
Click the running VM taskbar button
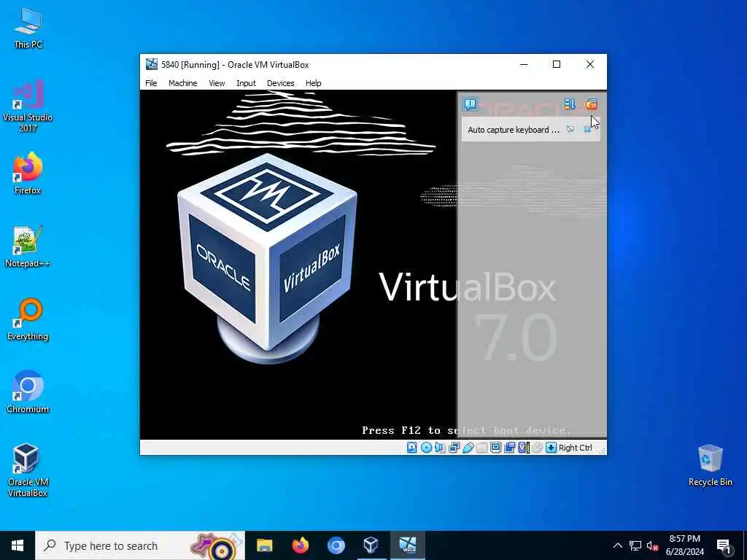pyautogui.click(x=407, y=545)
